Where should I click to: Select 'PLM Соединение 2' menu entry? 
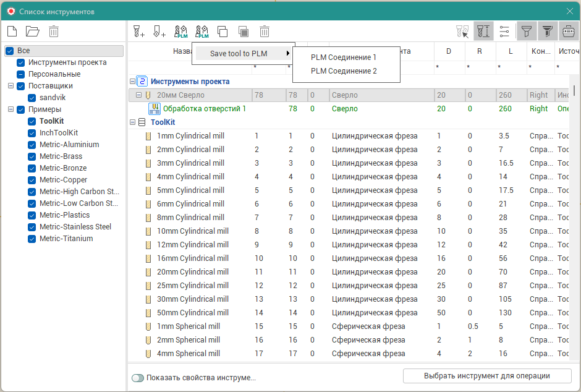[344, 71]
